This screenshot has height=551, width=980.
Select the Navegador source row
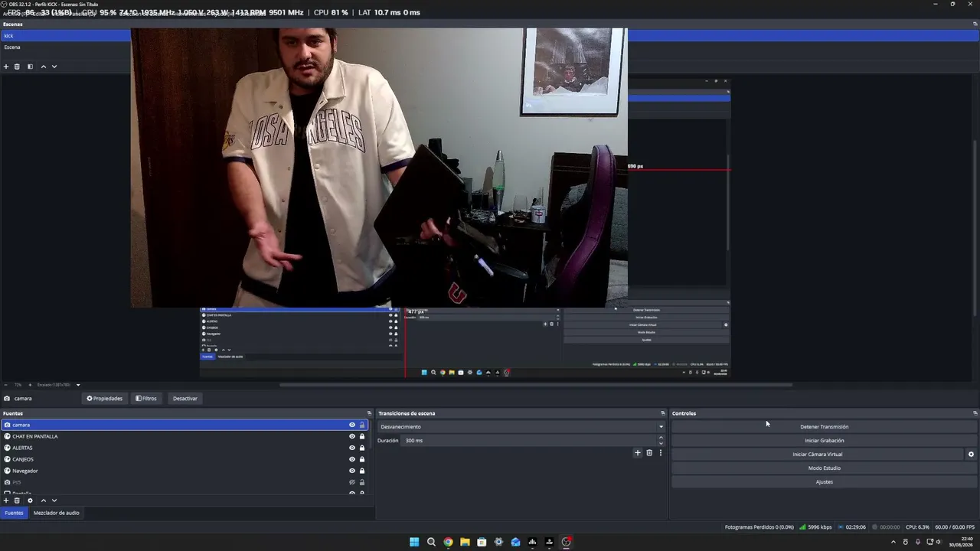tap(185, 471)
